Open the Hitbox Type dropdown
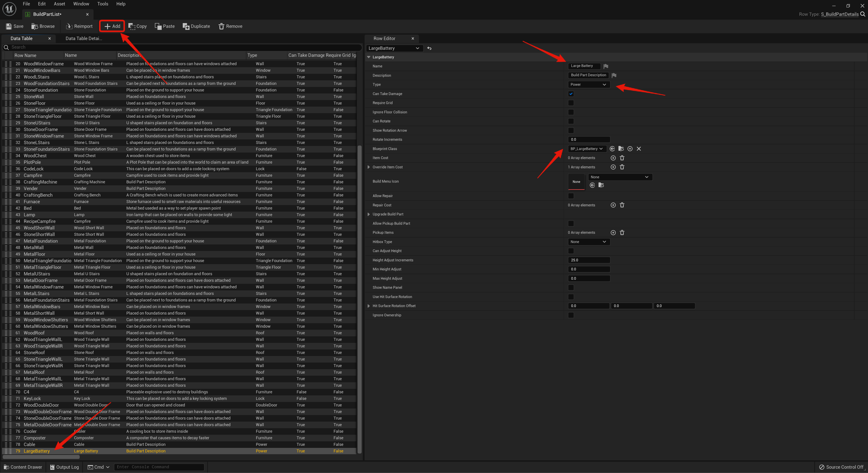Viewport: 868px width, 473px height. [x=588, y=242]
